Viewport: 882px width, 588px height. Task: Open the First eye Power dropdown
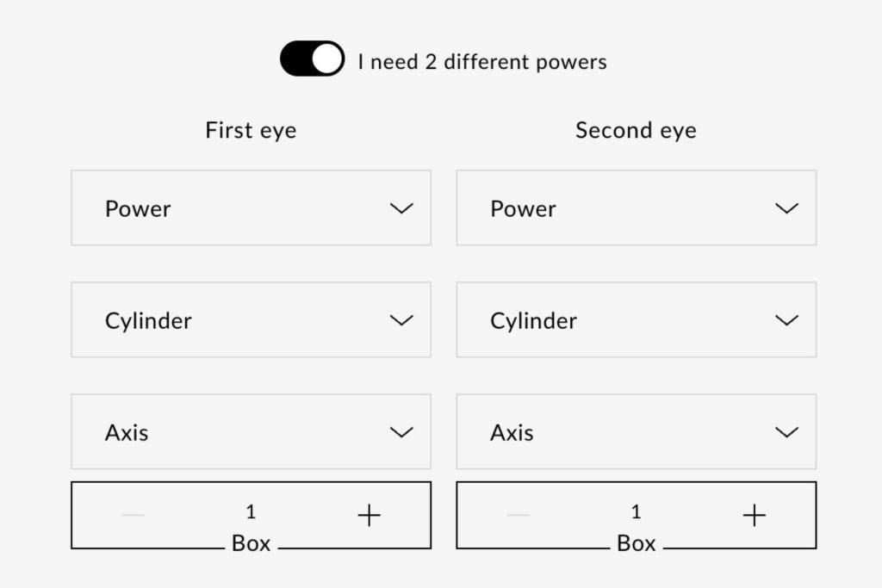(251, 208)
